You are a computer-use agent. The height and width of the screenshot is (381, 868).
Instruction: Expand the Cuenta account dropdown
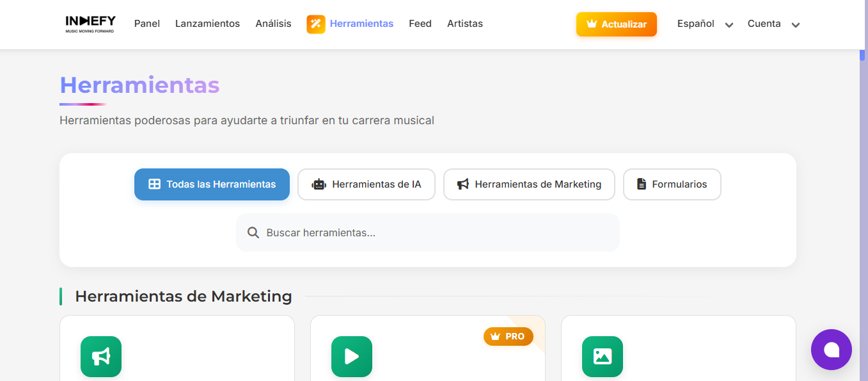pyautogui.click(x=773, y=24)
